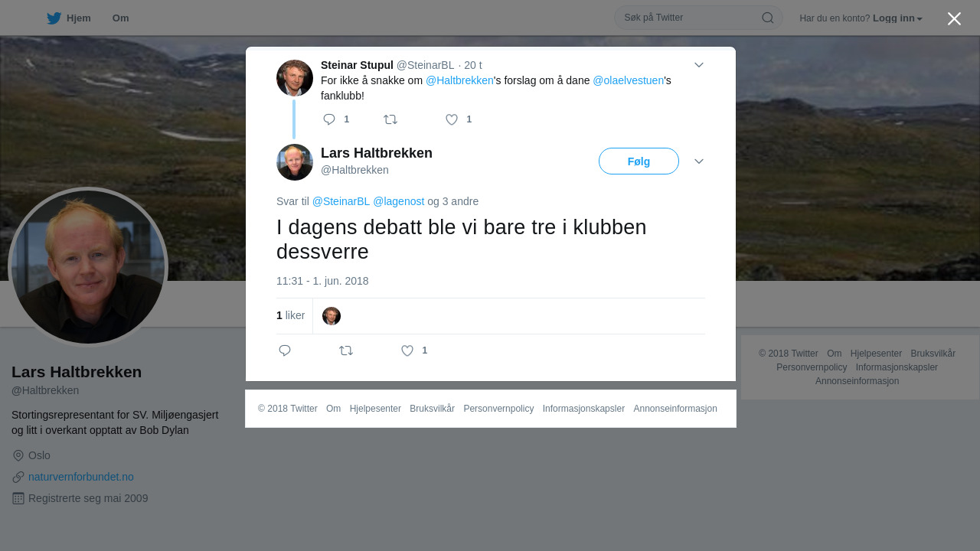The height and width of the screenshot is (551, 980).
Task: Close the tweet overlay with X
Action: [x=954, y=18]
